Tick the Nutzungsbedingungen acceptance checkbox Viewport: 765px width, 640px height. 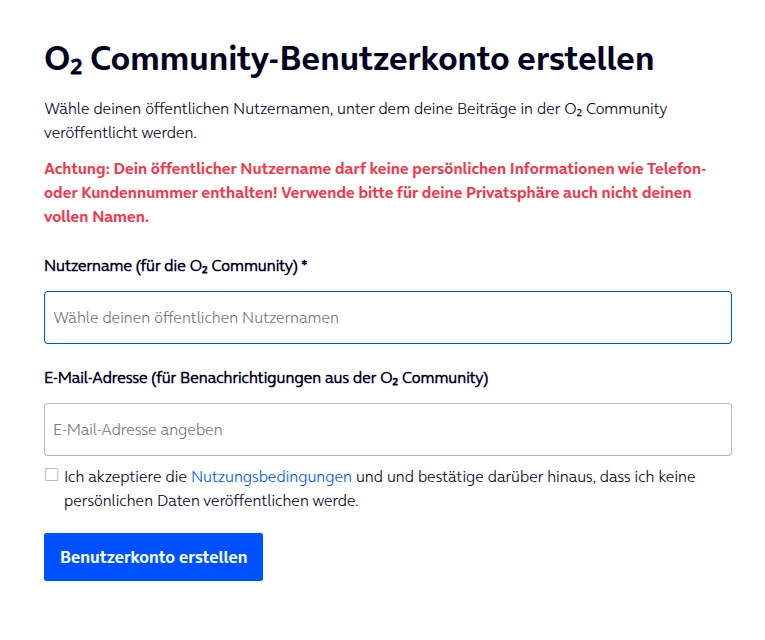tap(51, 475)
